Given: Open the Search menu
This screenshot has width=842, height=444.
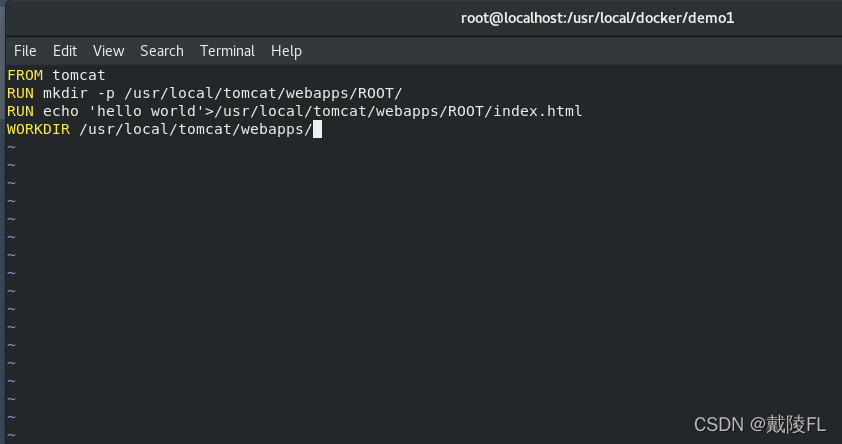Looking at the screenshot, I should [162, 51].
